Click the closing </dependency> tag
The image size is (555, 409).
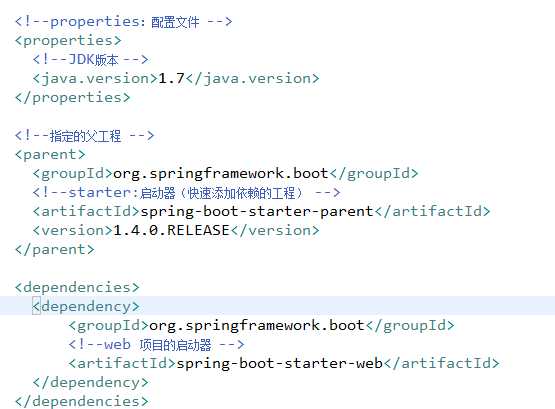[91, 383]
